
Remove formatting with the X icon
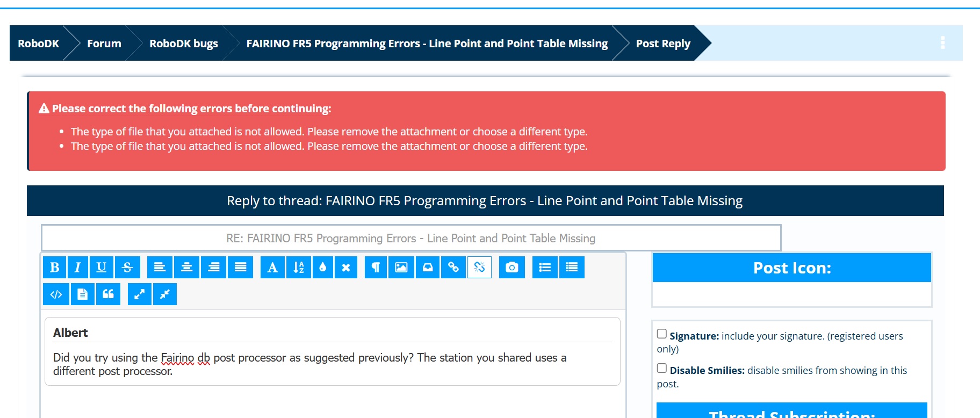pos(346,267)
